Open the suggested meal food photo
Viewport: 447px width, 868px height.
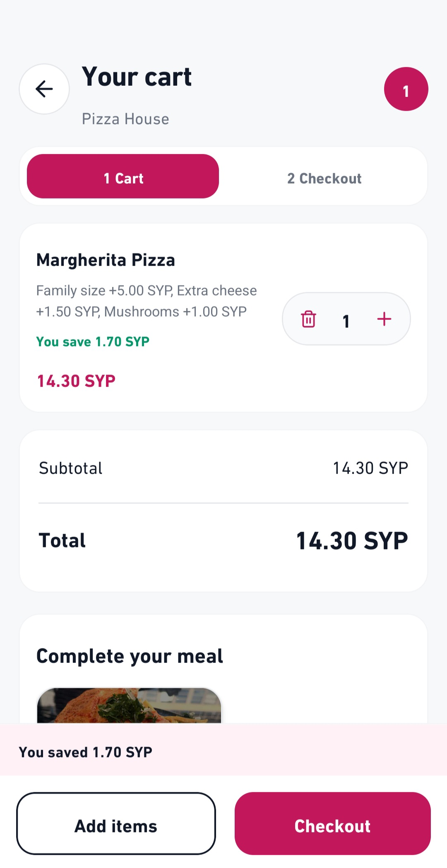[x=129, y=706]
